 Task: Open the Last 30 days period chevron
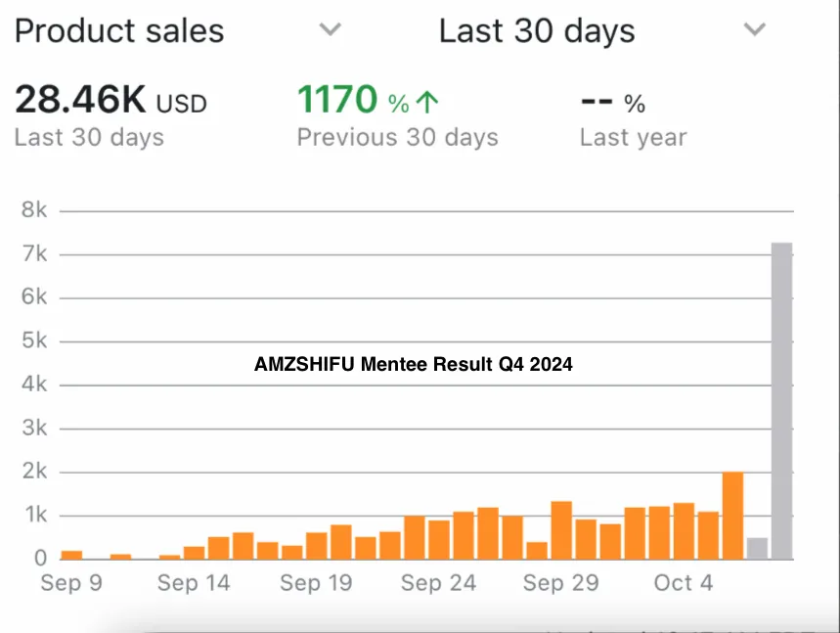(754, 29)
